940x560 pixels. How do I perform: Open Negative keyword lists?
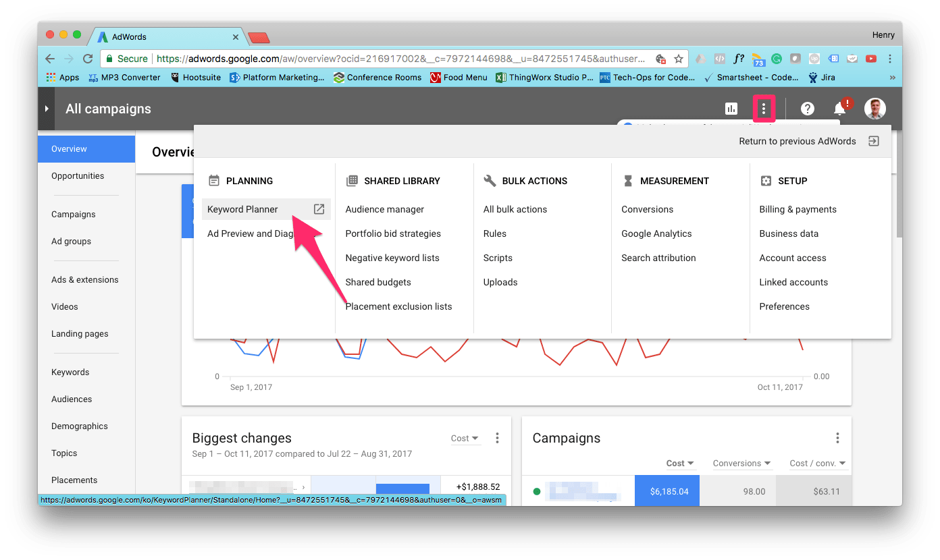point(392,258)
